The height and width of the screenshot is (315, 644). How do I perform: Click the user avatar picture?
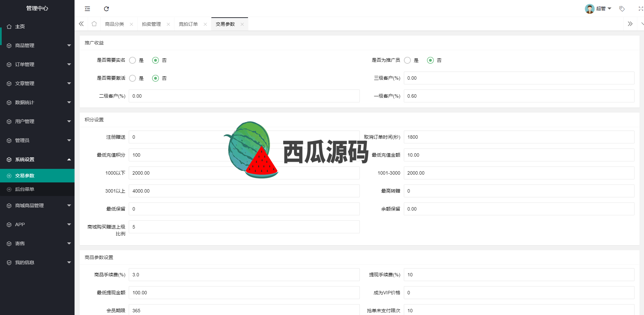tap(589, 9)
